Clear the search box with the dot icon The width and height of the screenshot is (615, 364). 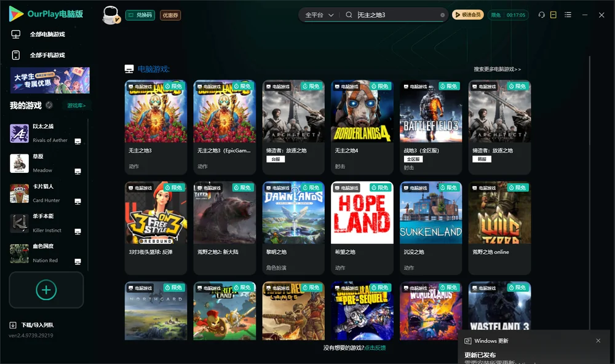pos(442,15)
